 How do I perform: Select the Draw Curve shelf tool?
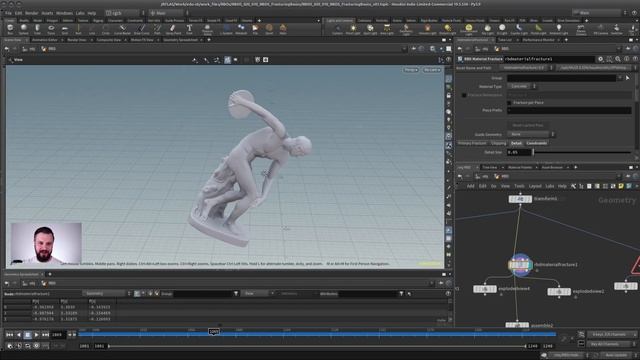[142, 29]
